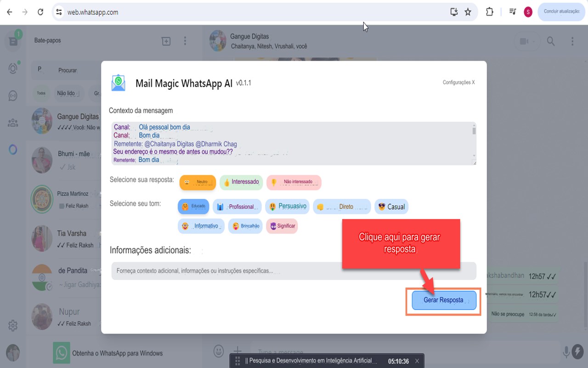Image resolution: width=588 pixels, height=368 pixels.
Task: Select the Interessado response option
Action: pyautogui.click(x=241, y=182)
